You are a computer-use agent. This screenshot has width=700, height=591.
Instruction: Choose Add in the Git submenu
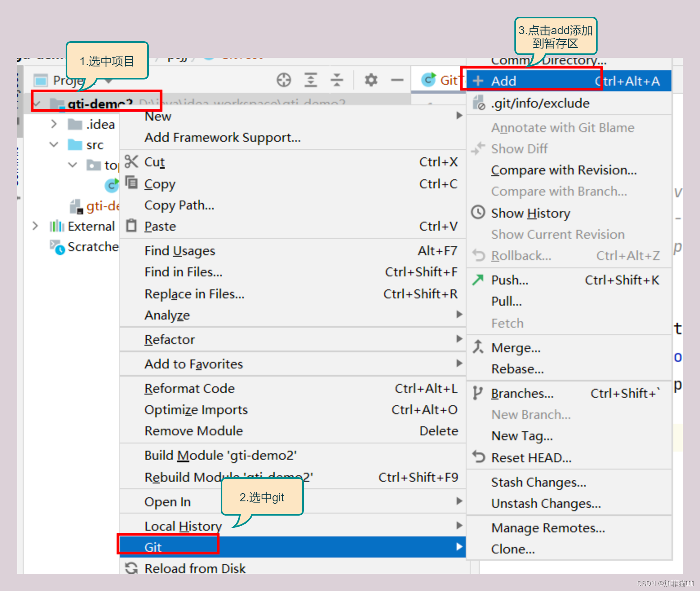pos(569,81)
